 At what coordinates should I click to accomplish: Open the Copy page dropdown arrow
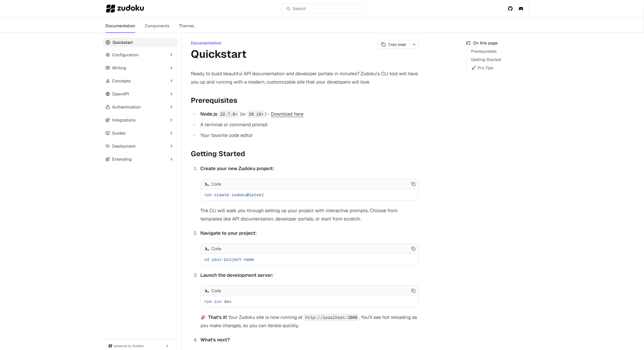(x=414, y=44)
